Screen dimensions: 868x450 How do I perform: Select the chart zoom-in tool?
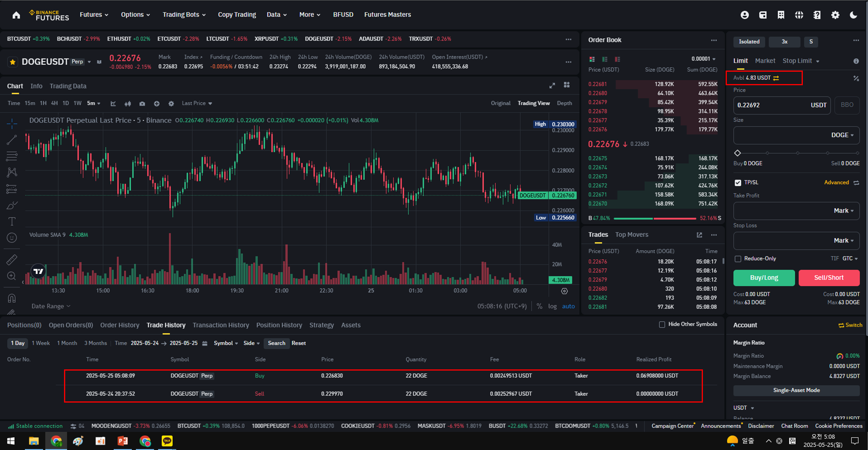(x=12, y=276)
